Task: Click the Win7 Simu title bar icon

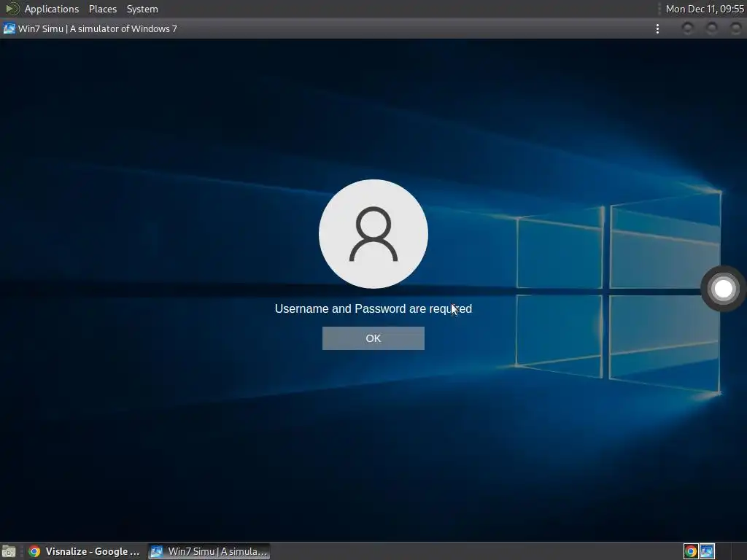Action: point(9,28)
